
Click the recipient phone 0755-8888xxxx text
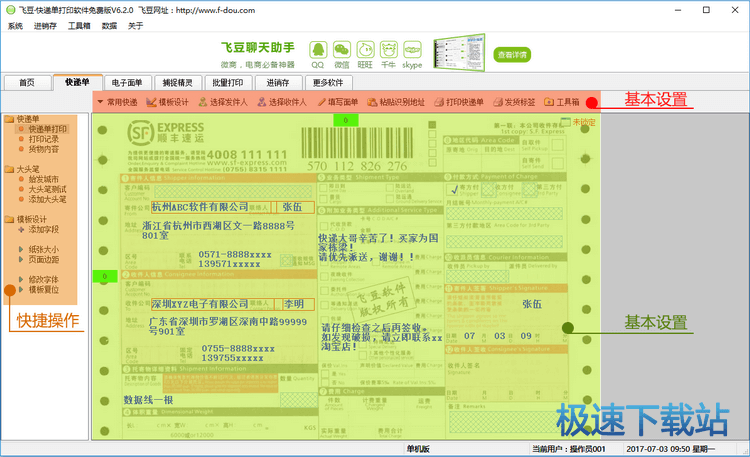[238, 348]
